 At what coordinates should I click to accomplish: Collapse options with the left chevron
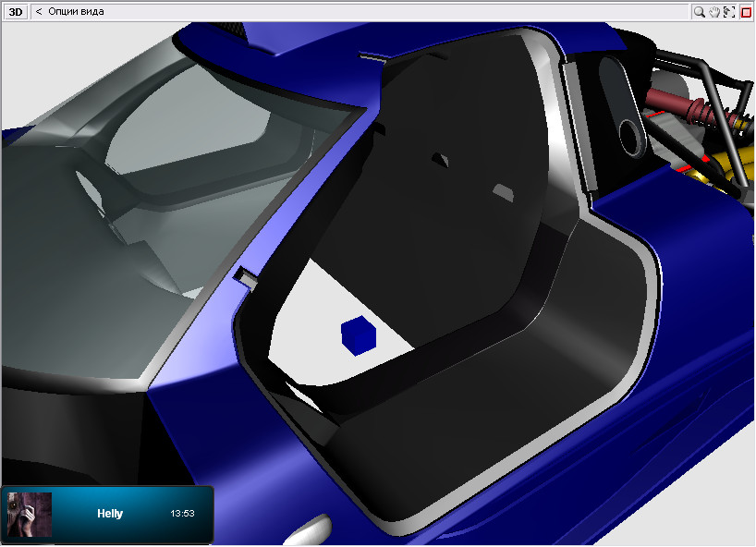(x=39, y=11)
